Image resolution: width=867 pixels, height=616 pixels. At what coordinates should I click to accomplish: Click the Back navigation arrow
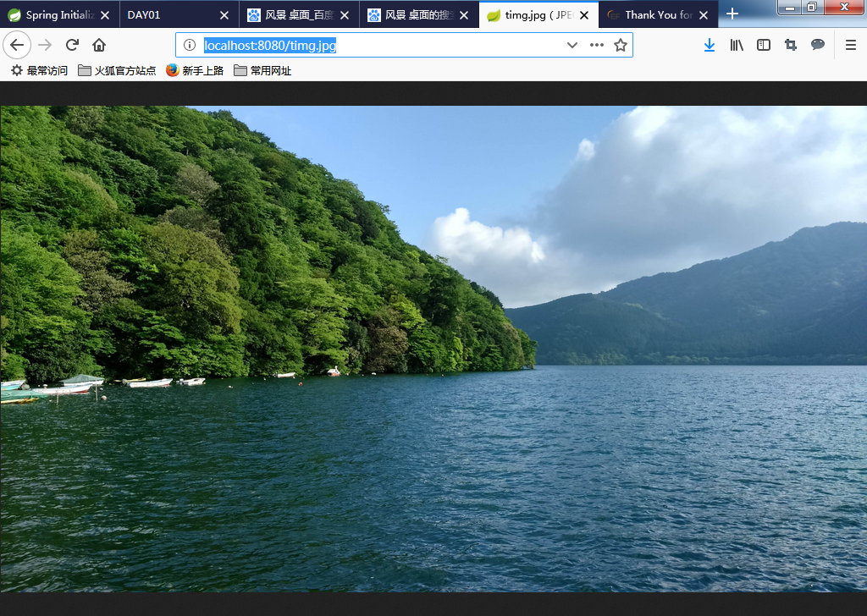[17, 45]
